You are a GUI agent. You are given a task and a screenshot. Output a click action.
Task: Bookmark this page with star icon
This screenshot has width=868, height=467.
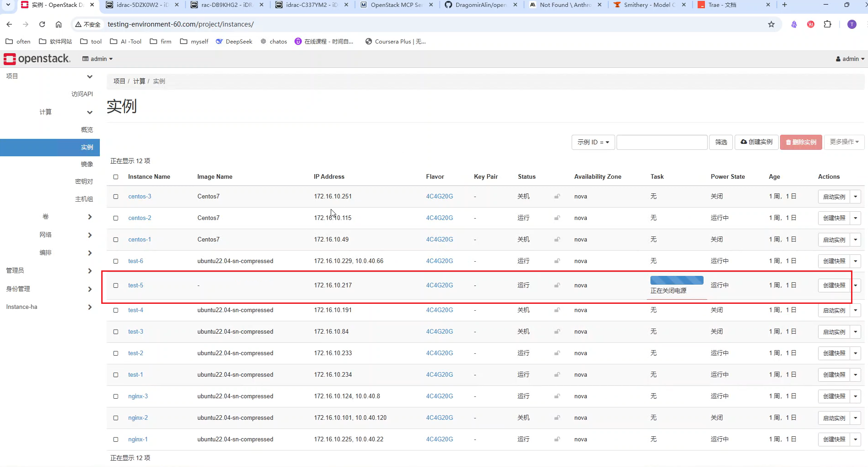pyautogui.click(x=771, y=24)
